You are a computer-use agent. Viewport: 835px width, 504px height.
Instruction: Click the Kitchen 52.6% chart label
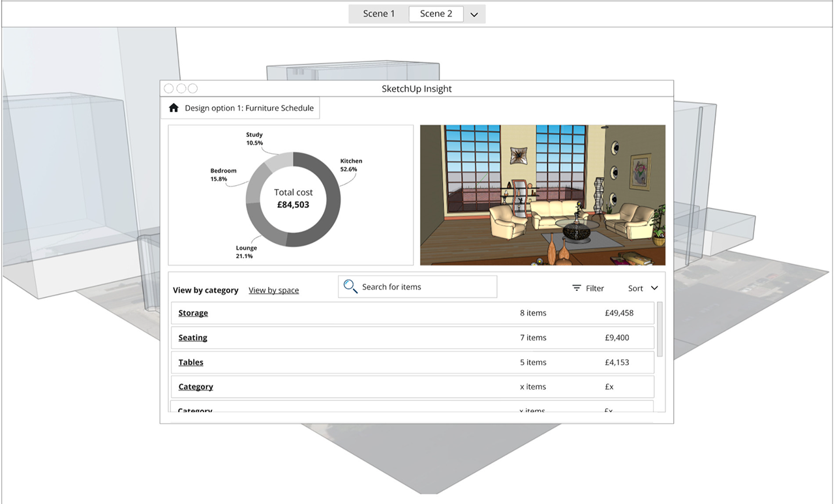click(x=351, y=165)
